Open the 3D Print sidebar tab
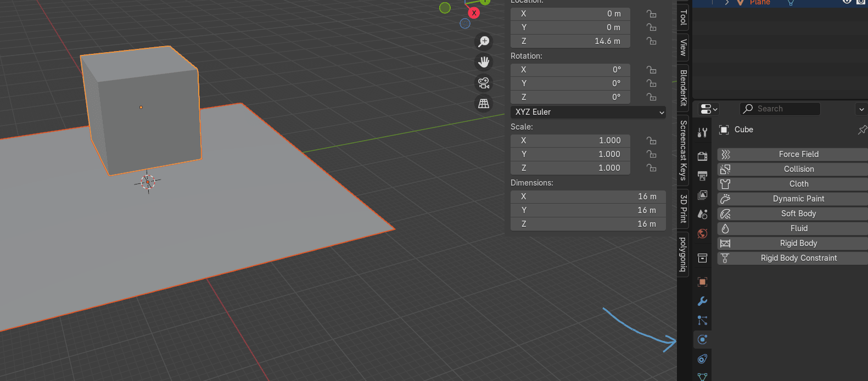Screen dimensions: 868x381 [x=683, y=209]
